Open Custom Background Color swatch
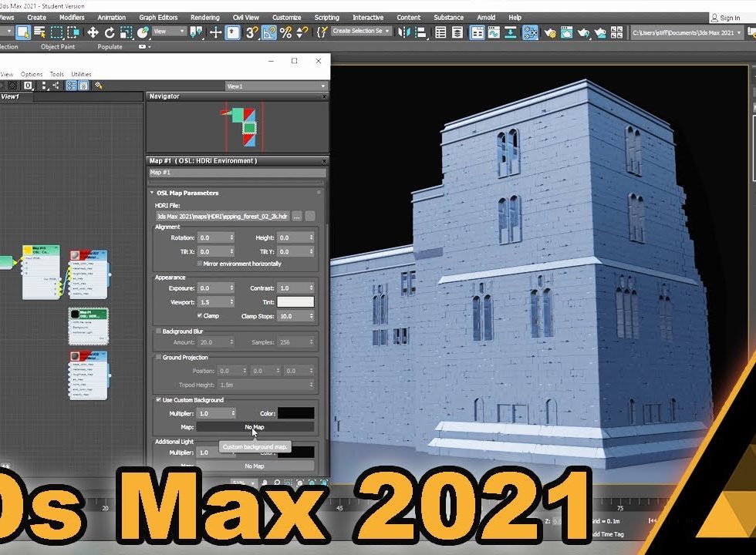Image resolution: width=756 pixels, height=555 pixels. coord(295,413)
